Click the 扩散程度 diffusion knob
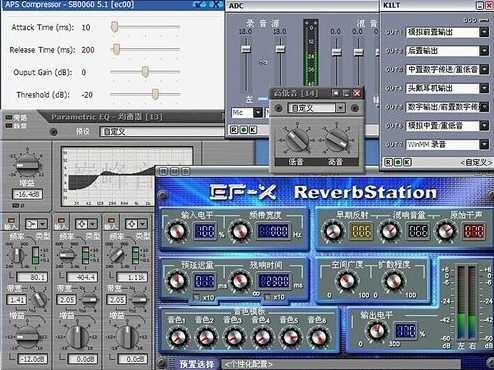The height and width of the screenshot is (370, 494). 393,281
